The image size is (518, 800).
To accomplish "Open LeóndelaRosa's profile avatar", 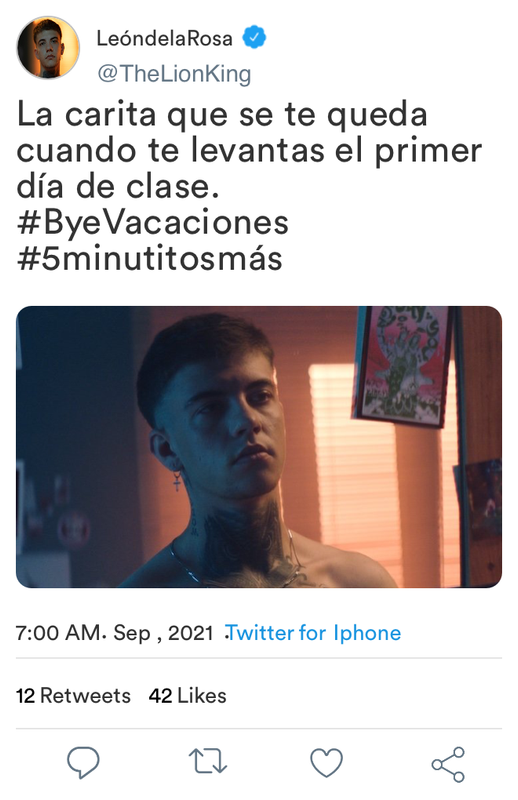I will pyautogui.click(x=48, y=47).
